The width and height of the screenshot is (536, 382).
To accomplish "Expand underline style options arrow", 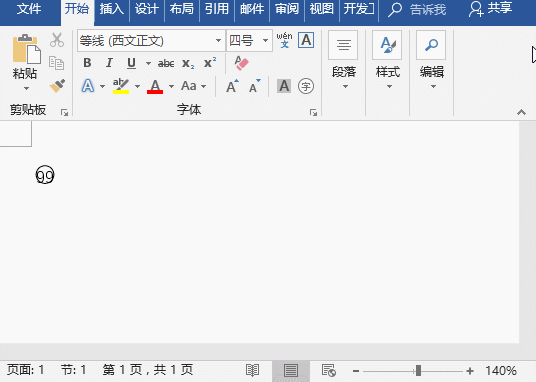I will click(x=148, y=63).
